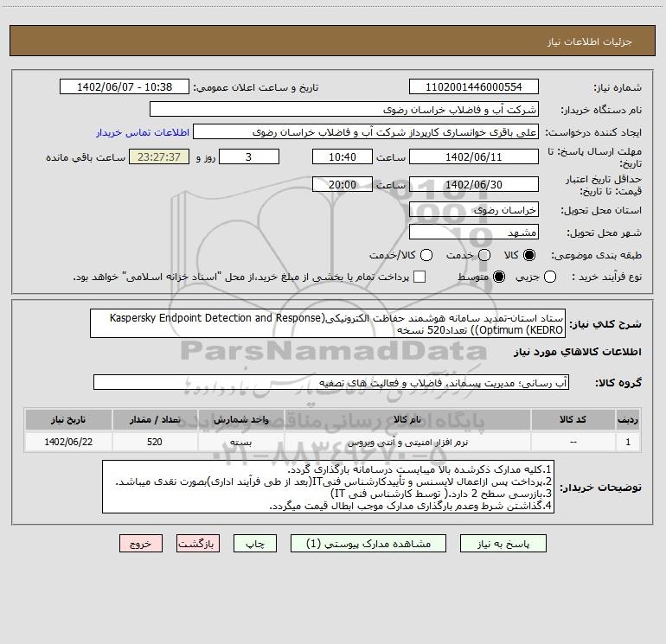
Task: Click the واحد شمارش column header
Action: (240, 419)
